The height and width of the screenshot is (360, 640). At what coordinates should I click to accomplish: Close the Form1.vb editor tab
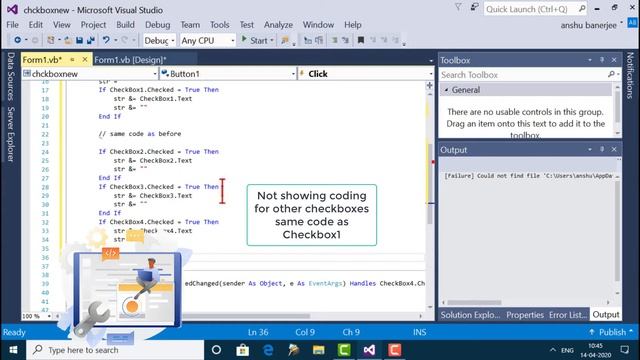pos(85,60)
